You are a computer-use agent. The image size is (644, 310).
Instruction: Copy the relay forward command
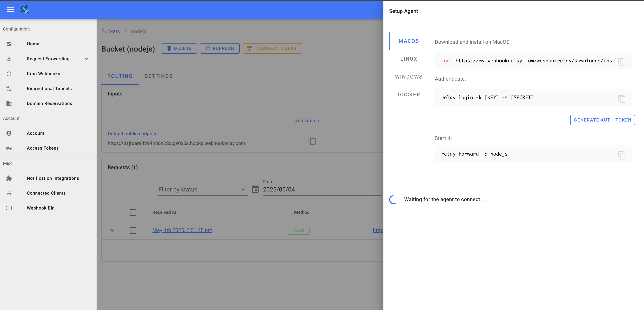click(x=621, y=155)
